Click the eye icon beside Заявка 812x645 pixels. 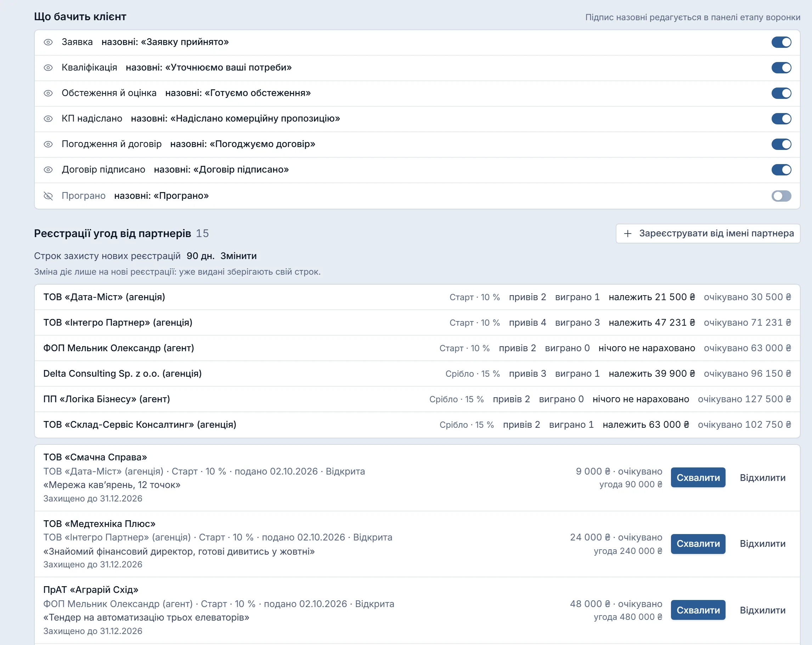point(48,42)
